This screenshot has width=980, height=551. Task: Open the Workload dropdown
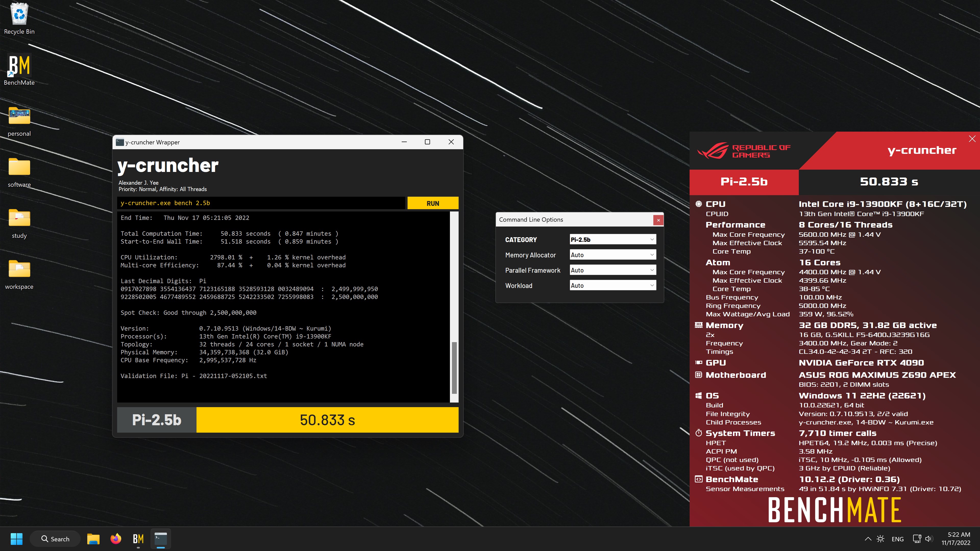(612, 285)
